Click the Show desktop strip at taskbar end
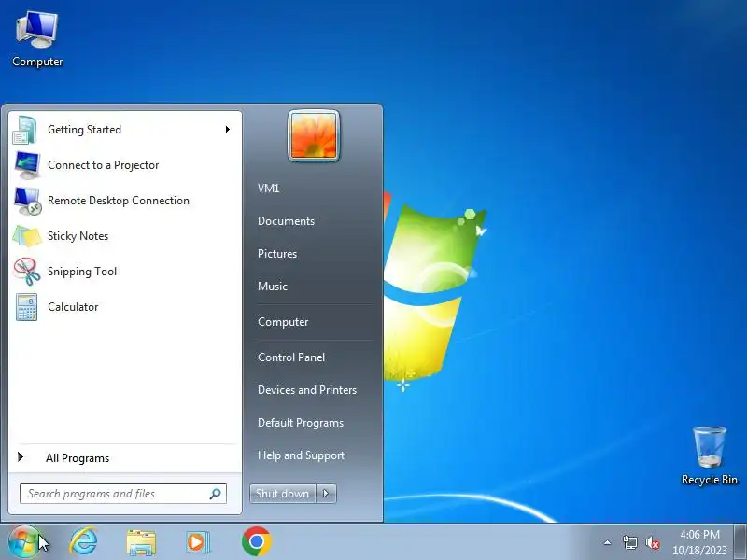The width and height of the screenshot is (747, 560). point(740,542)
